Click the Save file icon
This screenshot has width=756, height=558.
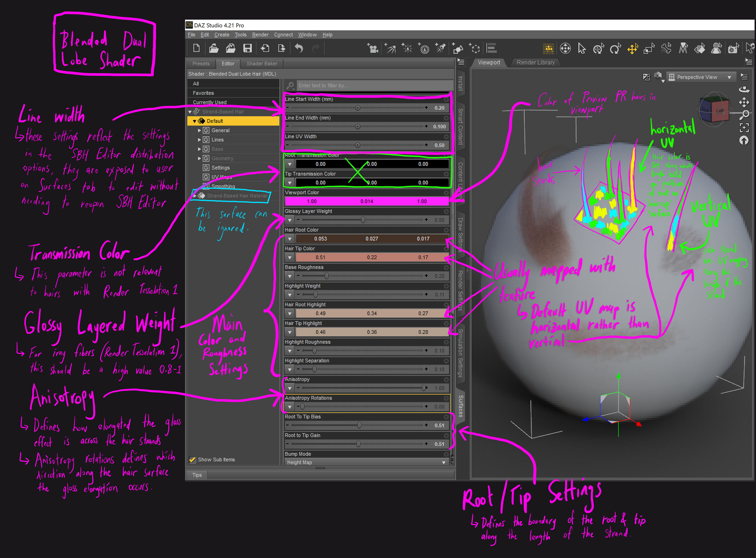pos(247,49)
